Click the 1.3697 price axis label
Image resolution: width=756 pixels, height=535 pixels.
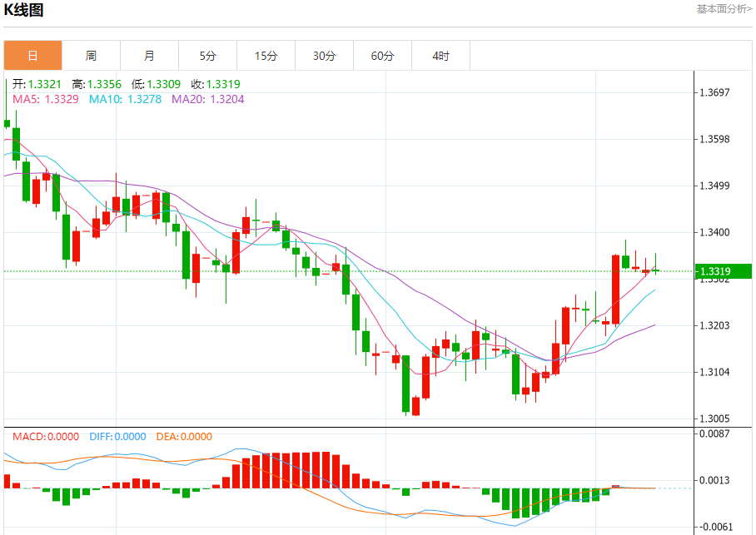714,92
